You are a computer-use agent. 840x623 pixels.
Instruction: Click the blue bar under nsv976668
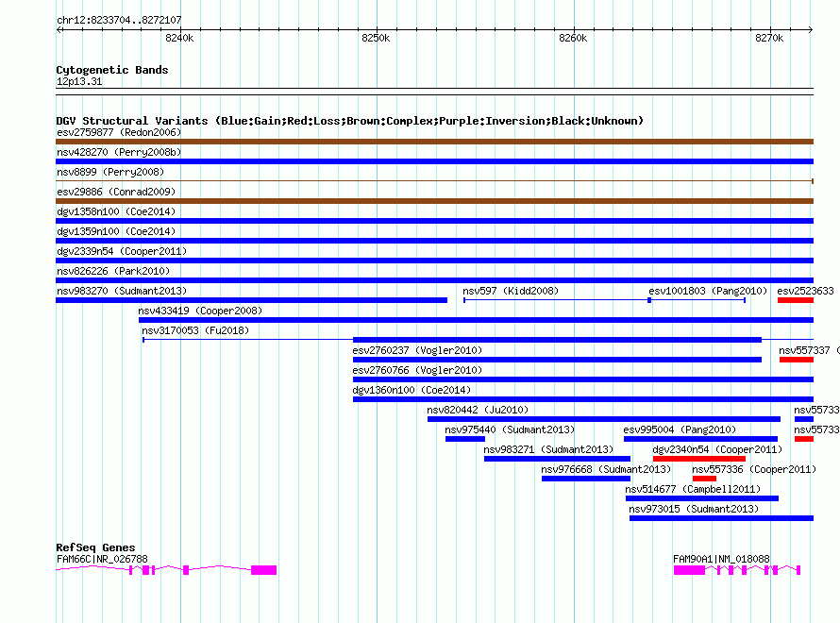tap(586, 479)
